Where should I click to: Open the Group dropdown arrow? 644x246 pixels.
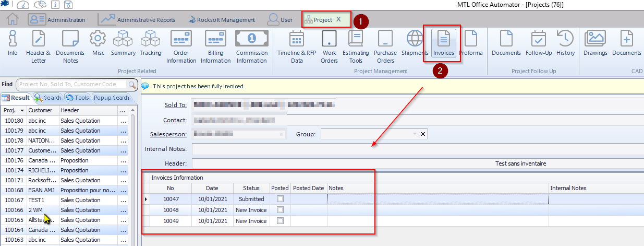(415, 134)
